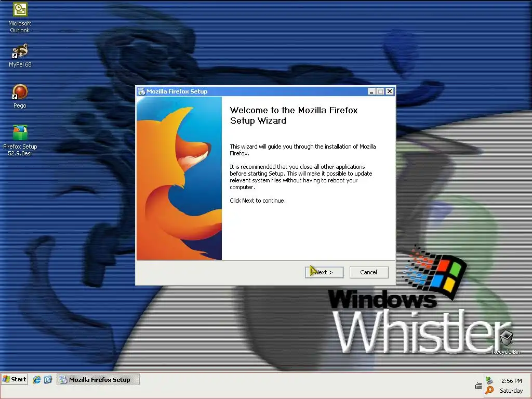Image resolution: width=532 pixels, height=399 pixels.
Task: Click the Saturday day label in the tray
Action: pyautogui.click(x=511, y=391)
